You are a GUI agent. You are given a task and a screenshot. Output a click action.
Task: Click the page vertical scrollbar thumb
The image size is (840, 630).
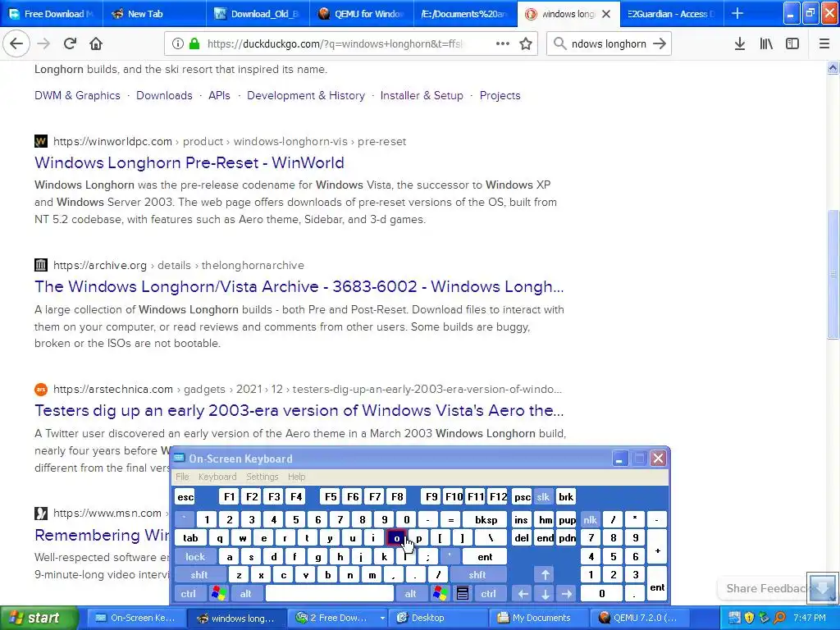[x=833, y=274]
